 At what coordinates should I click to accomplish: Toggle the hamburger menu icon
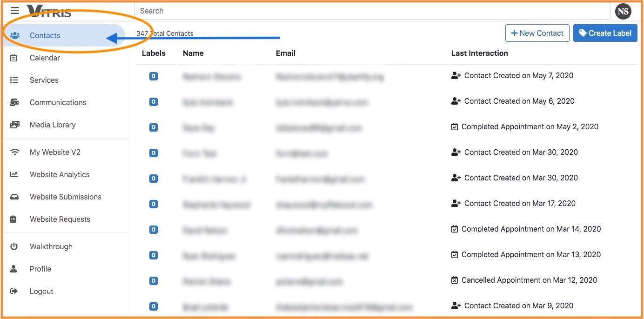tap(15, 10)
